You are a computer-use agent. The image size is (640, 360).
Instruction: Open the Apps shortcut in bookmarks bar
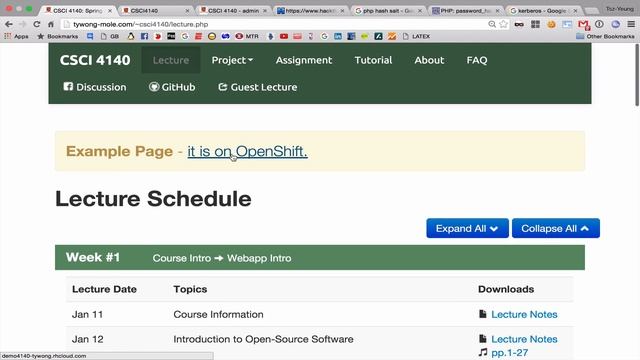point(16,36)
